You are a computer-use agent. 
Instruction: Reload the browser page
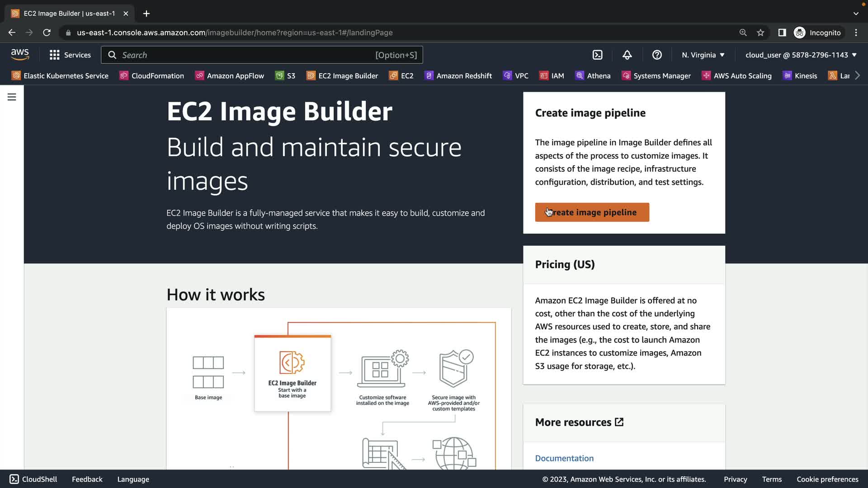[47, 33]
